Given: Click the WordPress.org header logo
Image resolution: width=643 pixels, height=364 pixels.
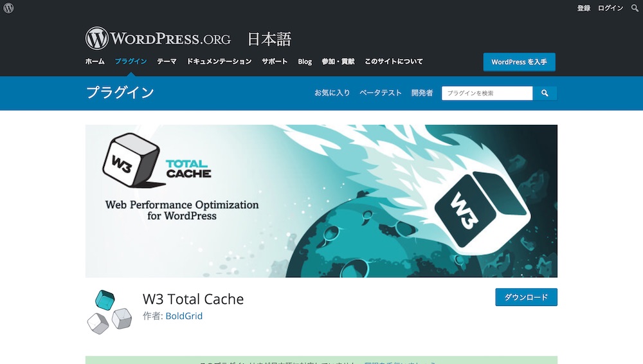Looking at the screenshot, I should coord(158,38).
